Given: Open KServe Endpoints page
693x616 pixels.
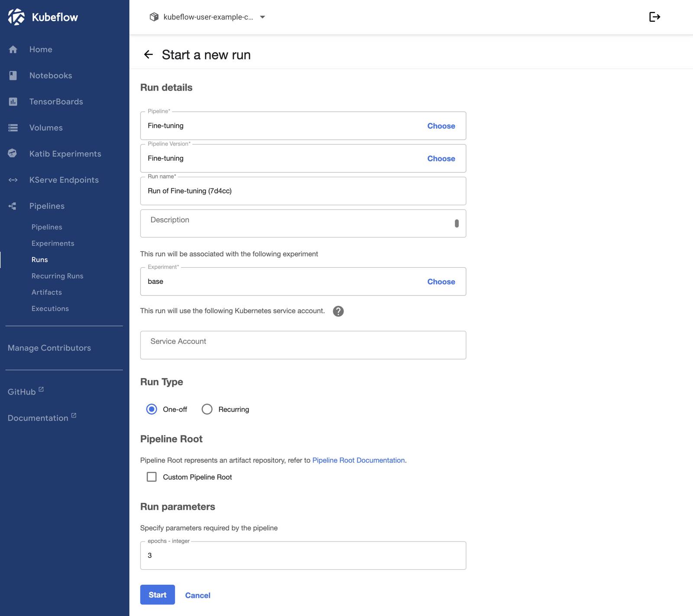Looking at the screenshot, I should click(x=64, y=180).
